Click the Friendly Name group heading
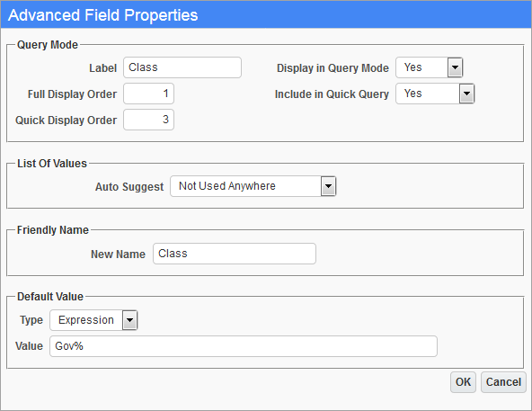The image size is (532, 411). (x=53, y=230)
